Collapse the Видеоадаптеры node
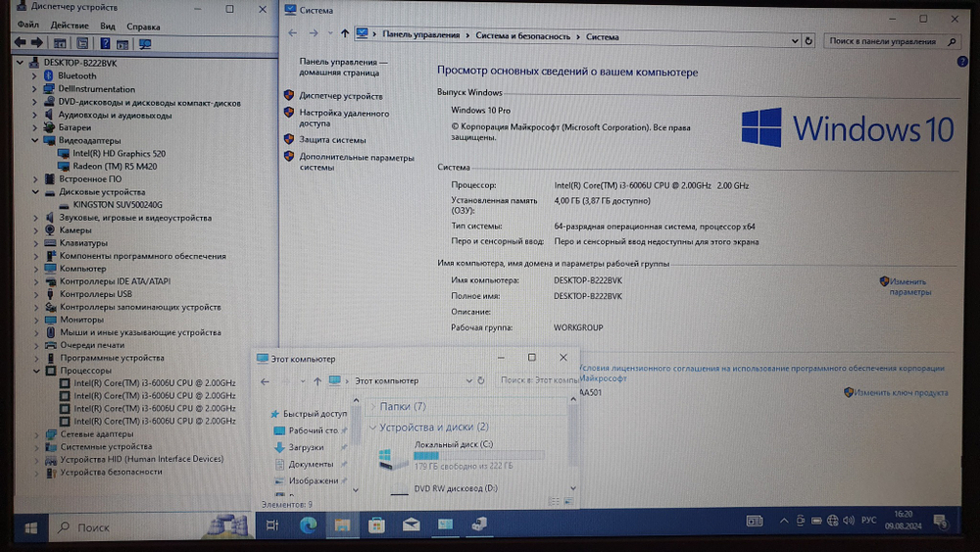This screenshot has width=980, height=552. pyautogui.click(x=35, y=140)
